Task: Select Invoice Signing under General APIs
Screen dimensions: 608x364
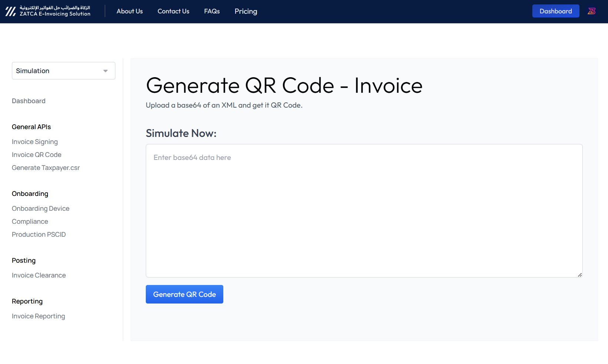Action: 34,141
